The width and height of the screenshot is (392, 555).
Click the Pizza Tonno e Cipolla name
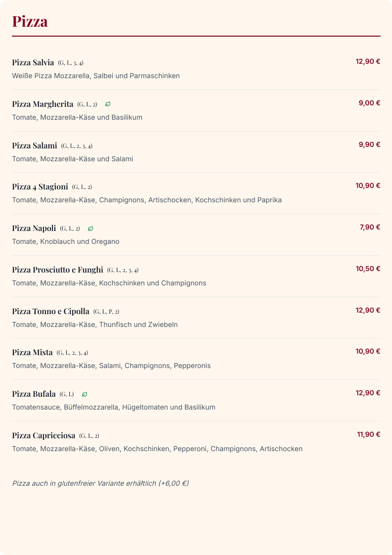click(x=50, y=311)
